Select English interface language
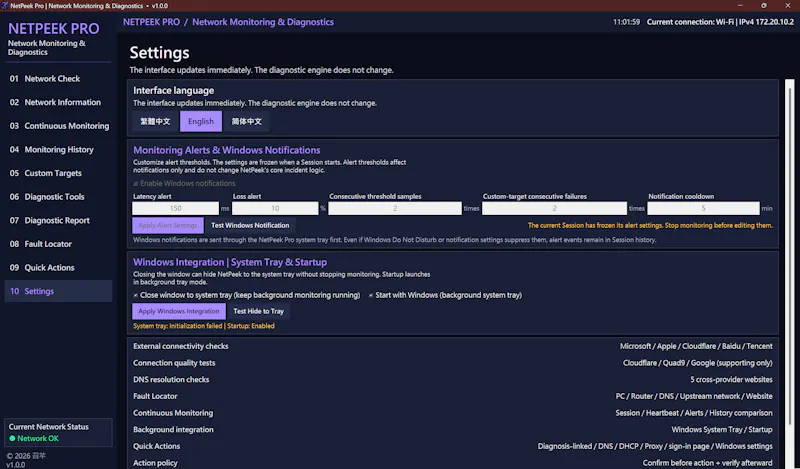Viewport: 800px width, 469px height. pyautogui.click(x=201, y=121)
